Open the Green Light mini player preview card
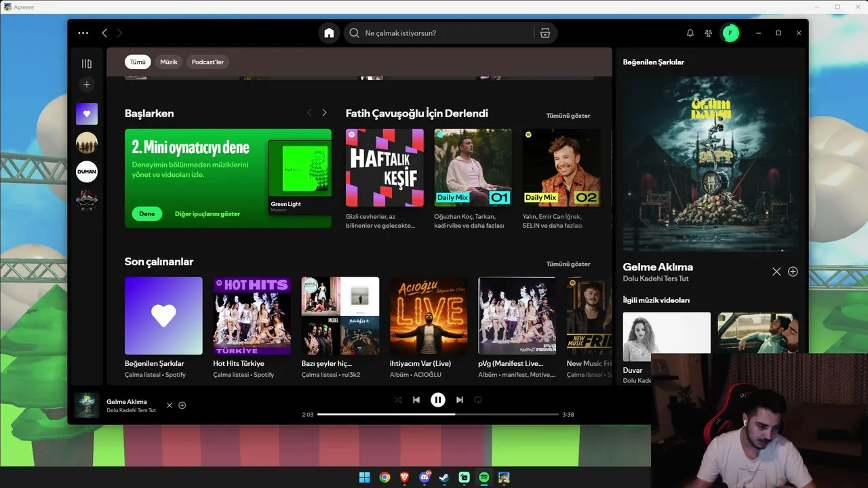 coord(300,178)
